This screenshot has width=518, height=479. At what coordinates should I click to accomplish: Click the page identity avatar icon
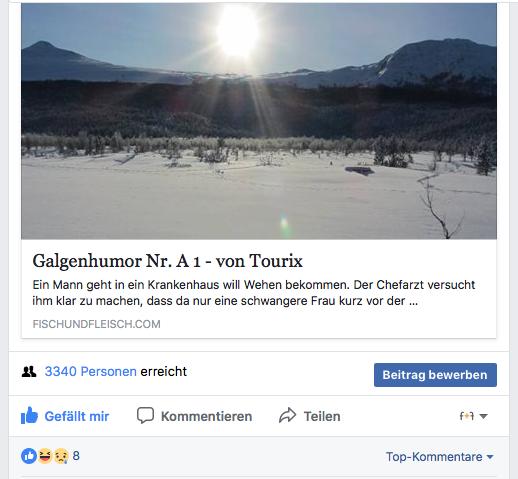pos(467,416)
